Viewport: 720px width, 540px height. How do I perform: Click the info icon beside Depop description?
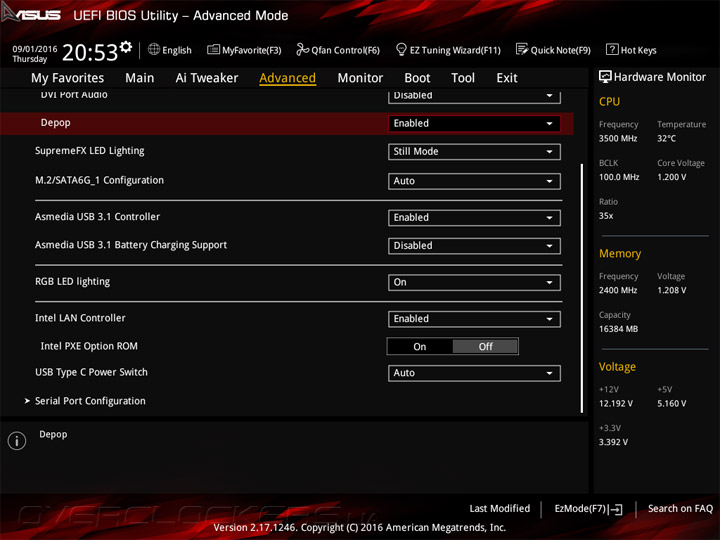point(16,441)
